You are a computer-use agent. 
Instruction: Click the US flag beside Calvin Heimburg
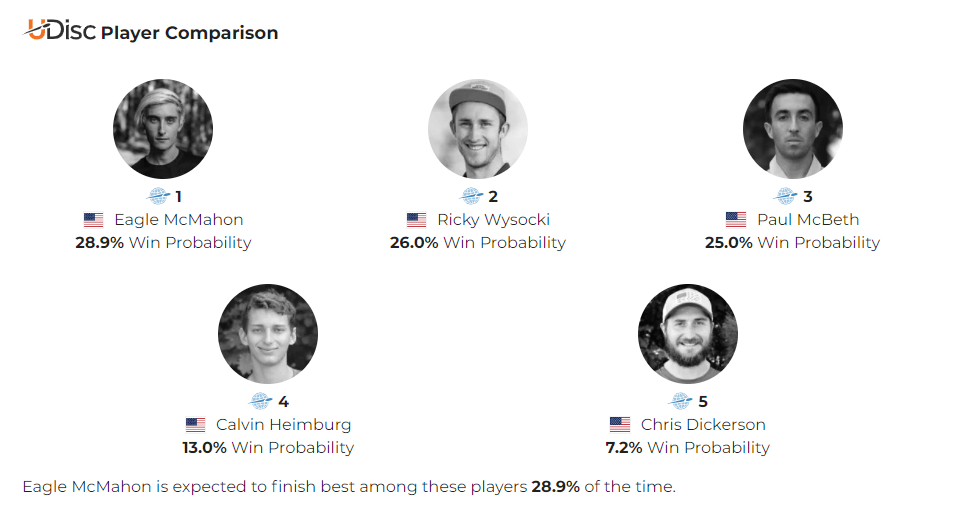coord(195,424)
